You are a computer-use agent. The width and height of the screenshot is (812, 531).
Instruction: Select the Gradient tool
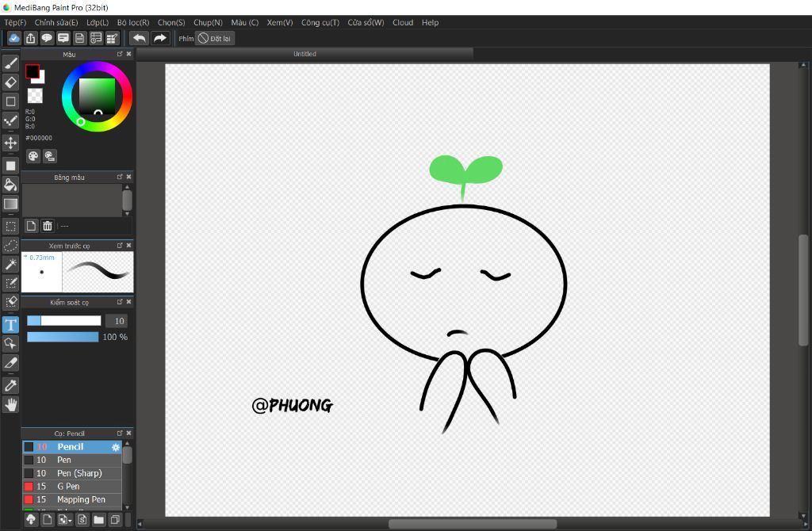10,204
